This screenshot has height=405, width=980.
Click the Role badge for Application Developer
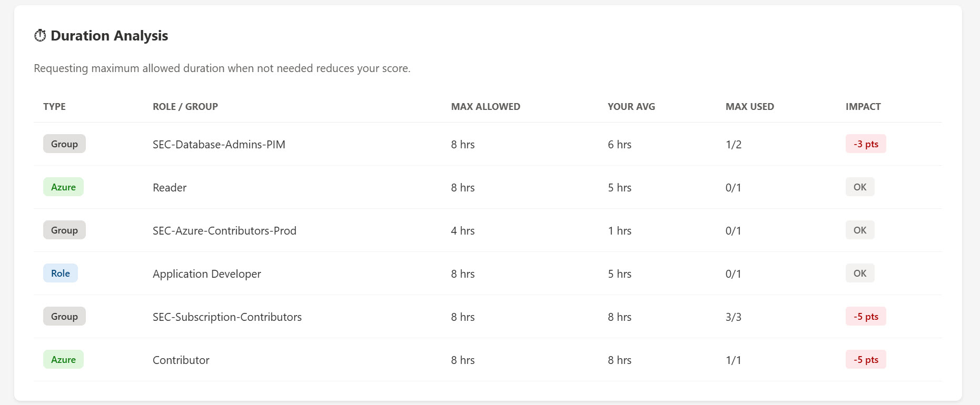pyautogui.click(x=61, y=274)
